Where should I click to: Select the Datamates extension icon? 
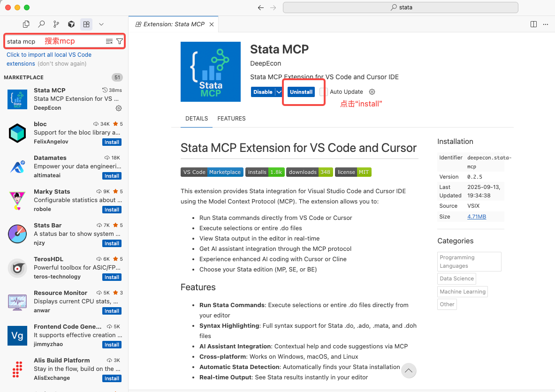click(17, 166)
